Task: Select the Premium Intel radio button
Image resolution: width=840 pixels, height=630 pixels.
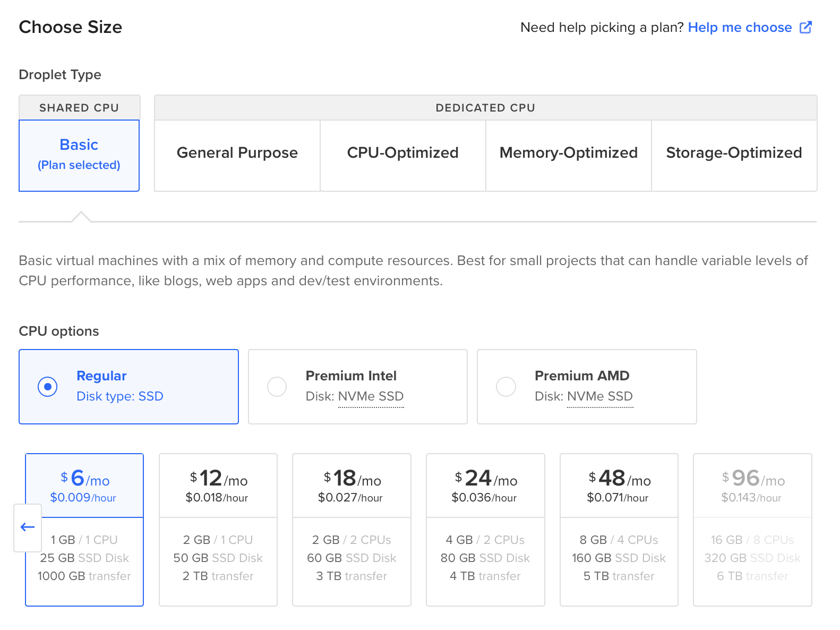Action: (277, 387)
